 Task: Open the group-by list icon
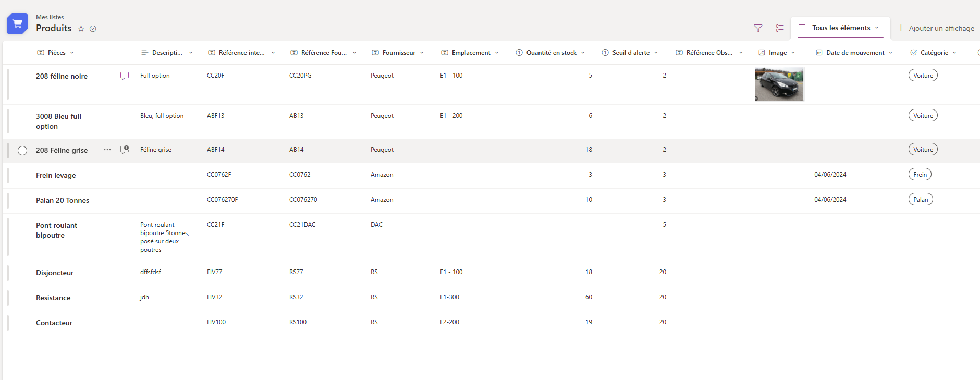point(780,28)
